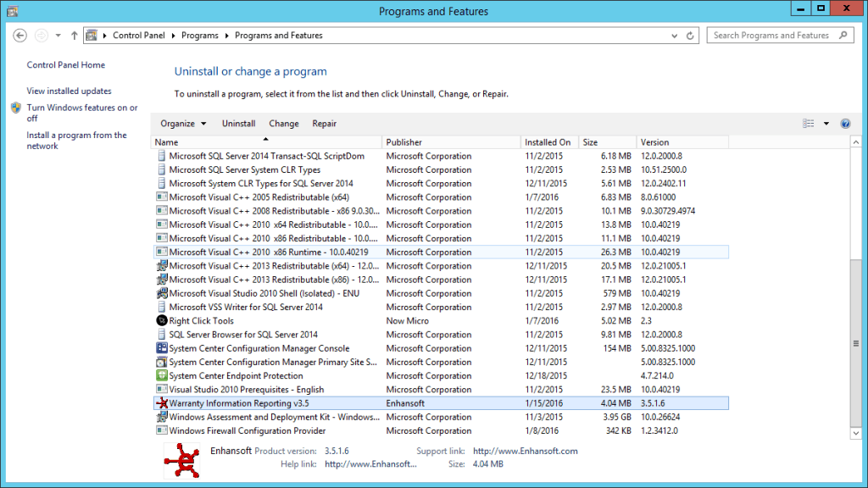Click version 5.00.8325.1000 of Manager Console
The width and height of the screenshot is (868, 488).
[668, 348]
